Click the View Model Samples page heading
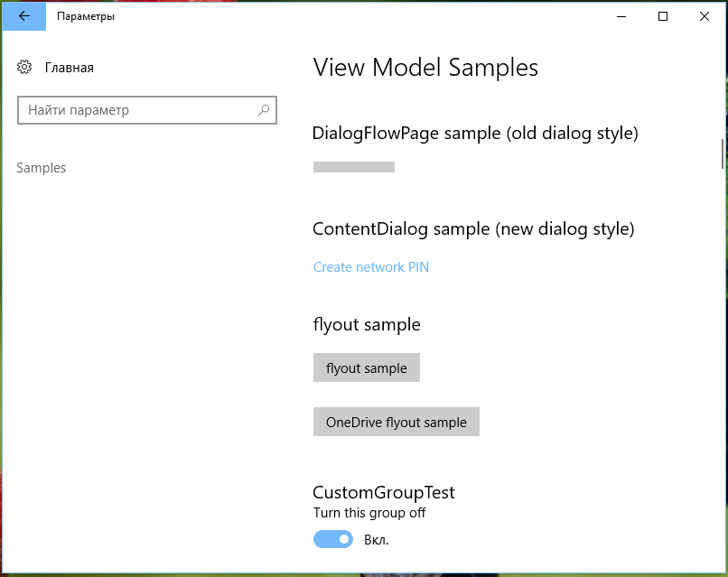 coord(425,68)
